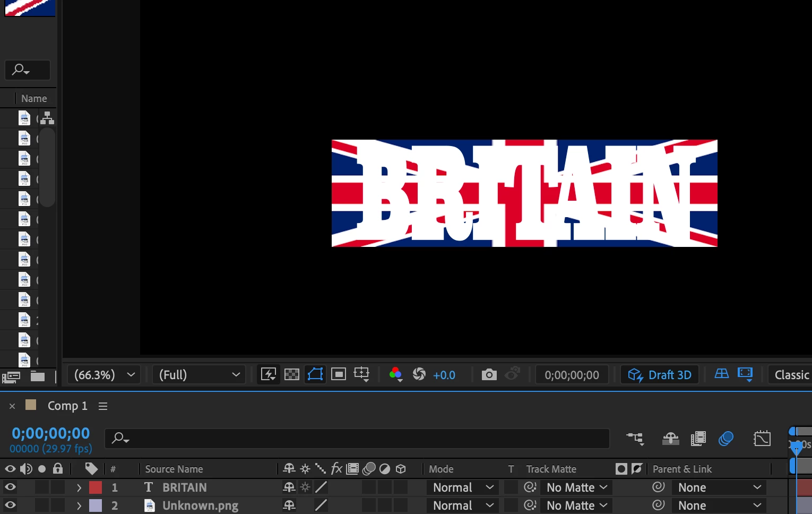The height and width of the screenshot is (514, 812).
Task: Open Parent None dropdown for BRITAIN layer
Action: click(720, 487)
